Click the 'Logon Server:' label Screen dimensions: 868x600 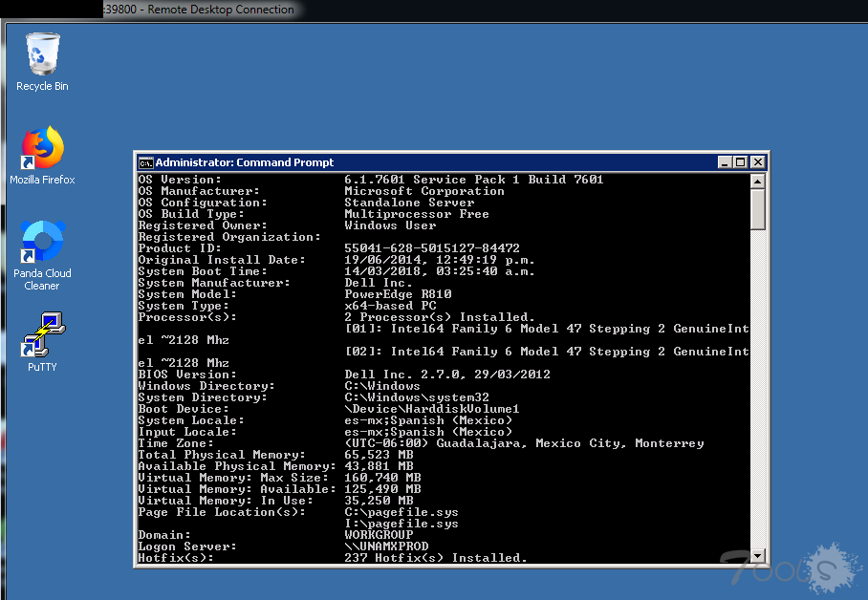(x=187, y=546)
